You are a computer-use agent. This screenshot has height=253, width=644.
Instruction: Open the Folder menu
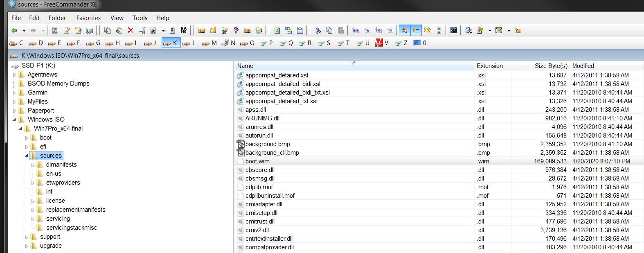click(x=57, y=18)
